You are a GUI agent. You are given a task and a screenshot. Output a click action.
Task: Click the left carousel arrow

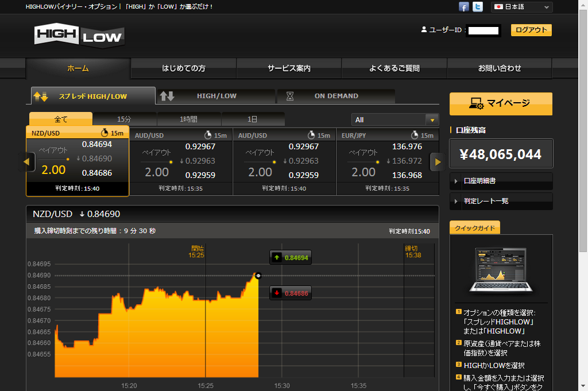[26, 162]
